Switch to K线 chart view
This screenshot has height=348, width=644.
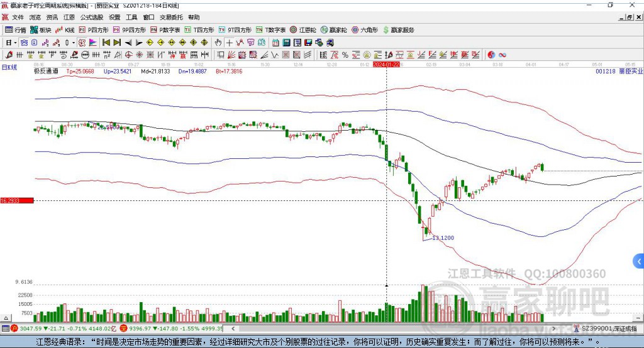tap(65, 30)
